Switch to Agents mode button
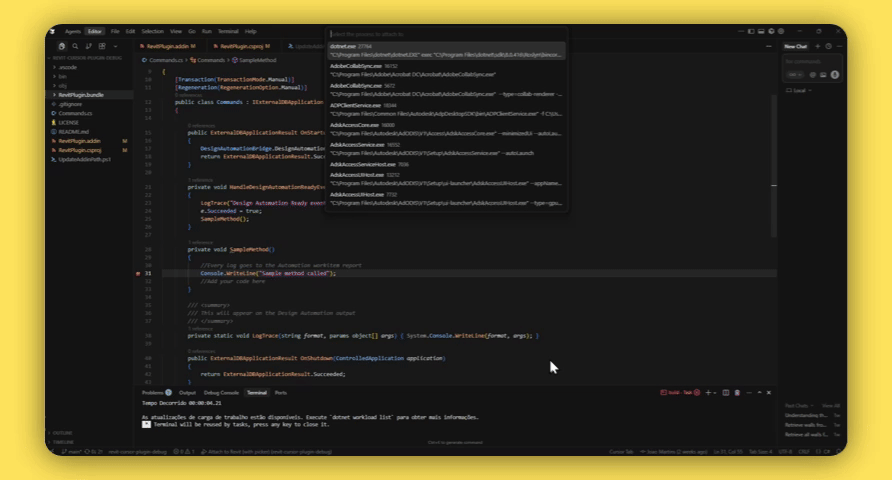The width and height of the screenshot is (892, 480). [x=73, y=31]
